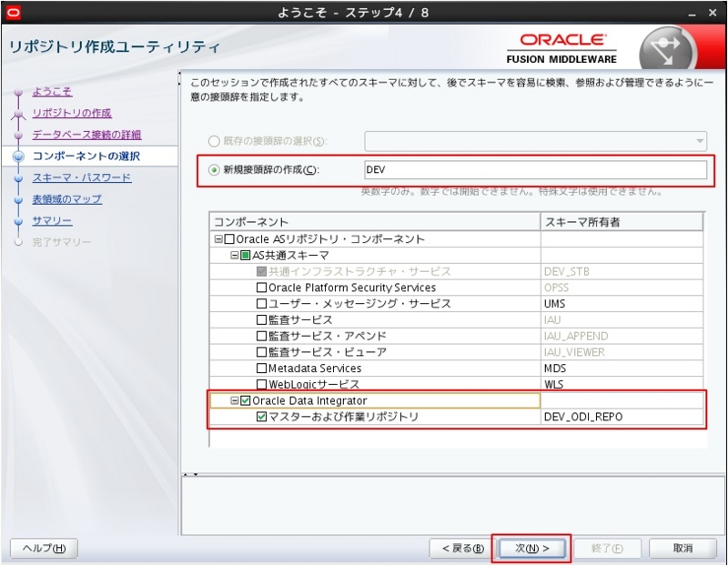Click the UMS schema owner cell

tap(622, 304)
